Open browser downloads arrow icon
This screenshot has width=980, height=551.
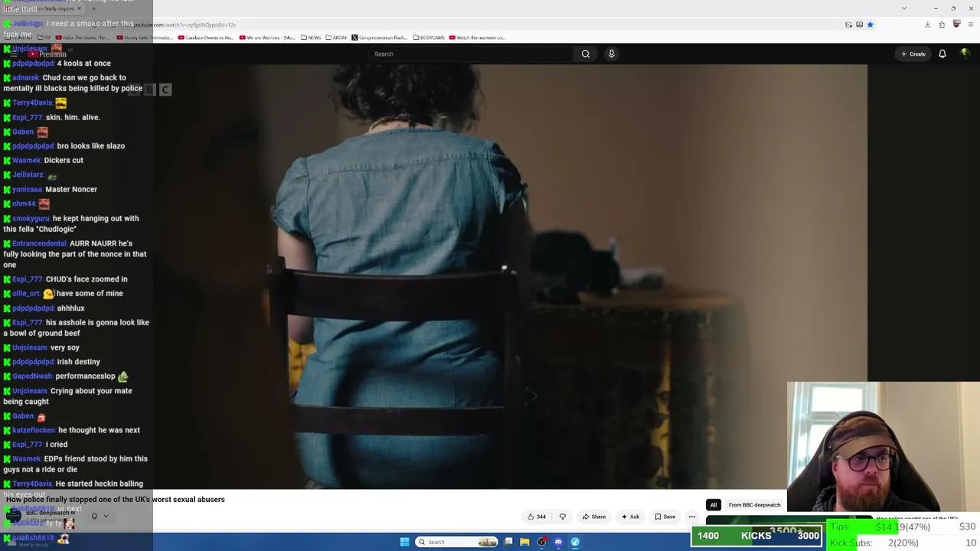click(927, 24)
